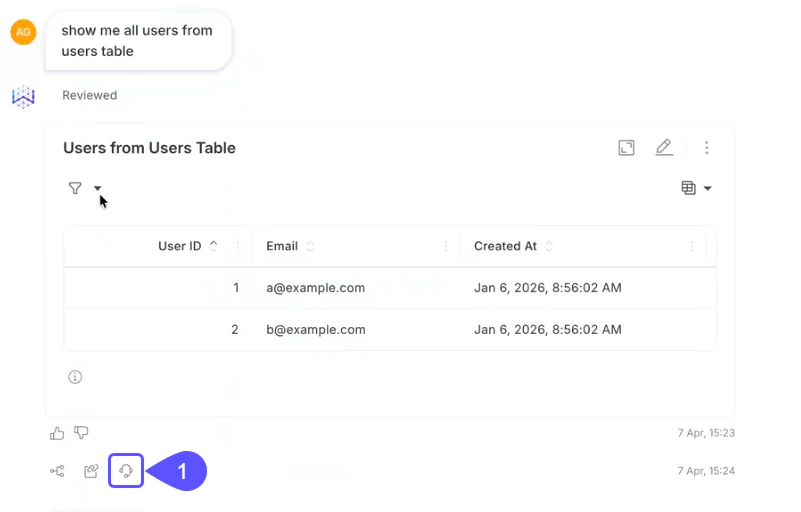Image resolution: width=801 pixels, height=512 pixels.
Task: Select the b@example.com email cell
Action: click(316, 330)
